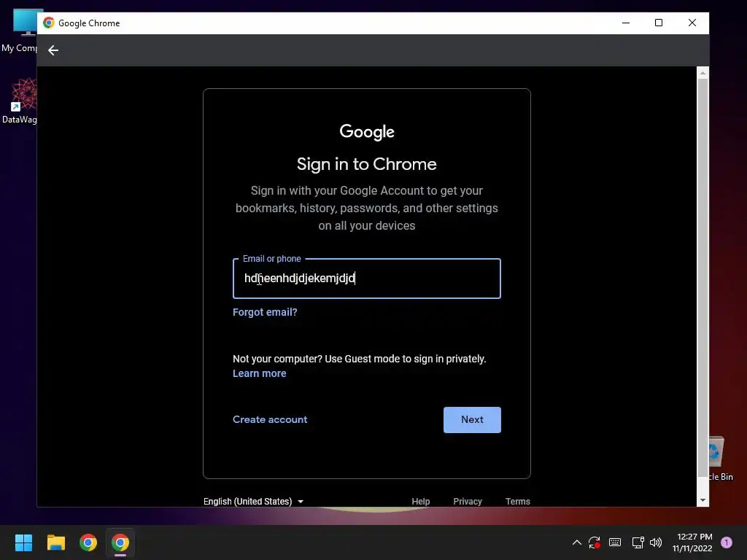Open the Help footer link
This screenshot has width=747, height=560.
coord(420,502)
